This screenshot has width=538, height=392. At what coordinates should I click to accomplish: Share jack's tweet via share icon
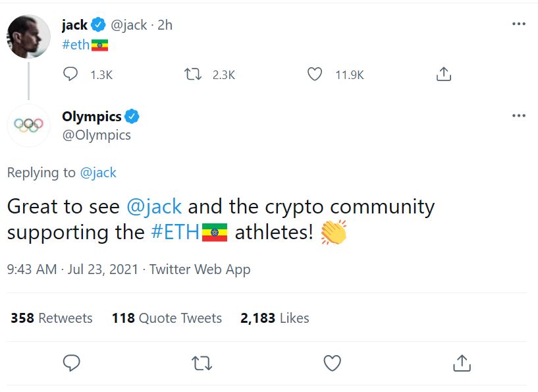click(x=444, y=74)
